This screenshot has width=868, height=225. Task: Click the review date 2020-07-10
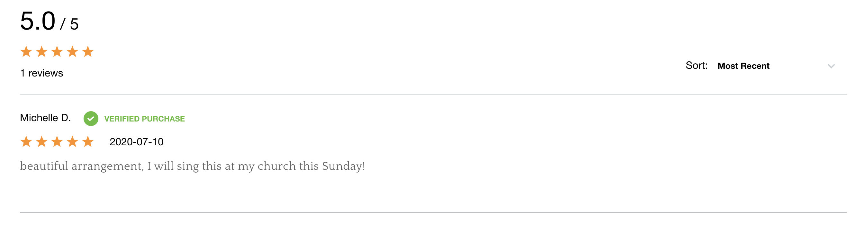point(136,142)
